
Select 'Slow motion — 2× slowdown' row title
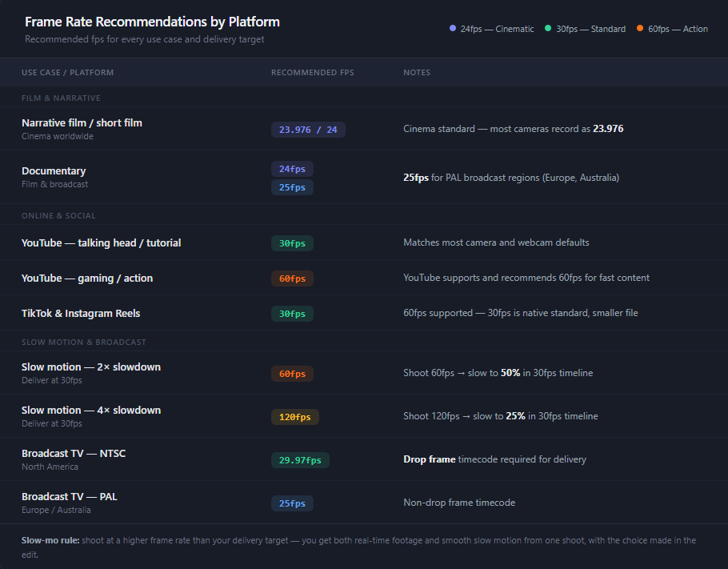click(x=91, y=367)
